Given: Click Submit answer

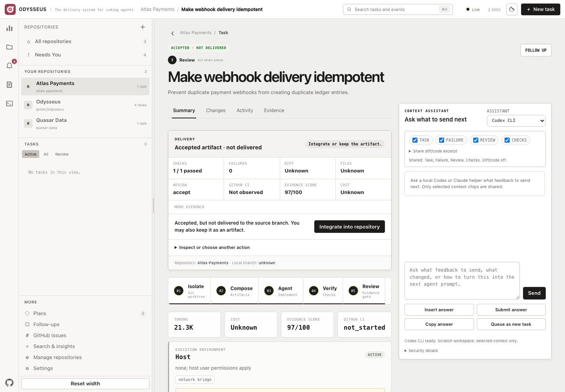Looking at the screenshot, I should point(511,310).
